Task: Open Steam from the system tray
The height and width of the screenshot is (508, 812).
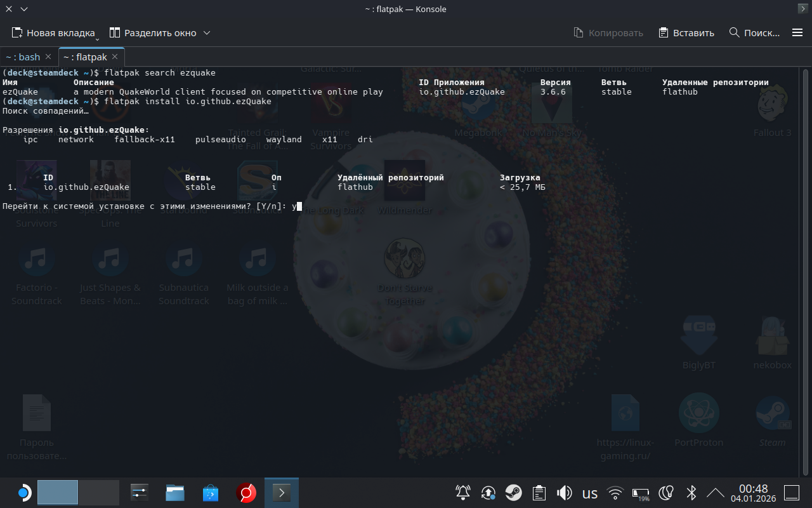Action: 513,493
